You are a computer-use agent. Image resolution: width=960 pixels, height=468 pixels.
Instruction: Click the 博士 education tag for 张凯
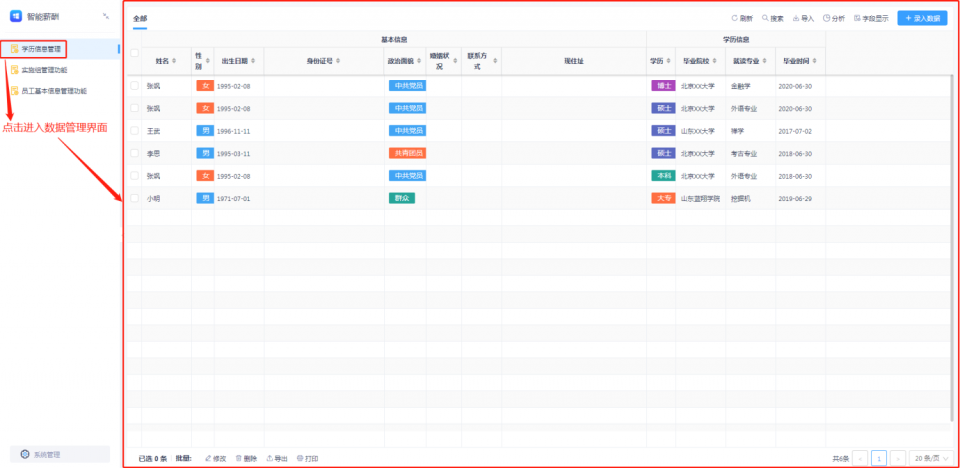[x=662, y=86]
